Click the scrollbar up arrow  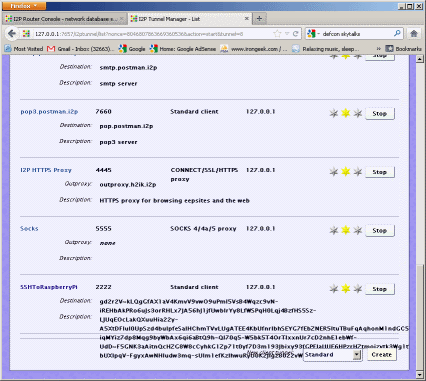(420, 59)
